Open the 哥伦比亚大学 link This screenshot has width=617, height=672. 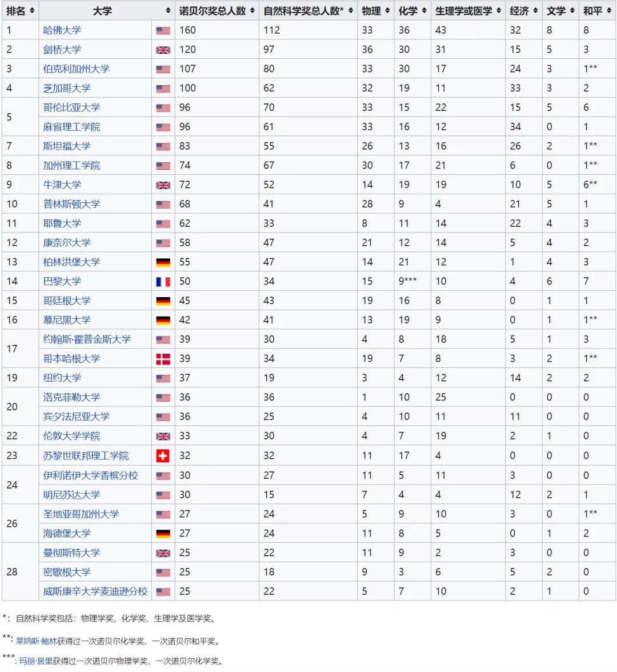pyautogui.click(x=71, y=107)
